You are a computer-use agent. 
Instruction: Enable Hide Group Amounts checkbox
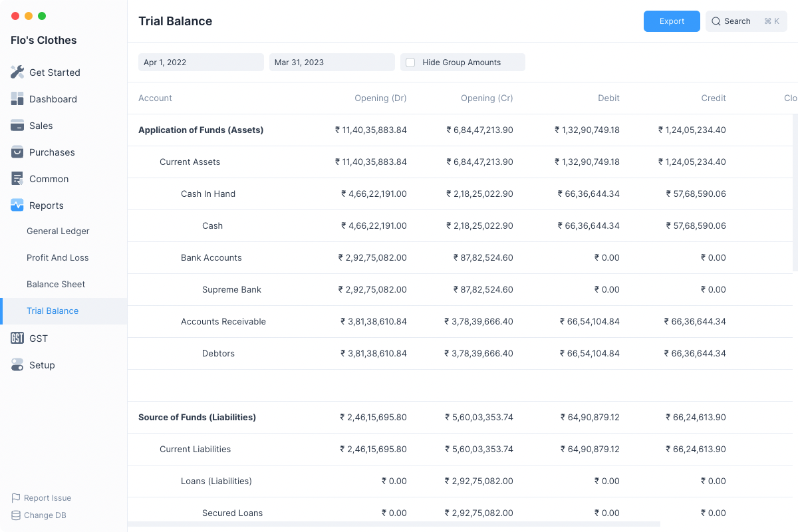click(410, 63)
